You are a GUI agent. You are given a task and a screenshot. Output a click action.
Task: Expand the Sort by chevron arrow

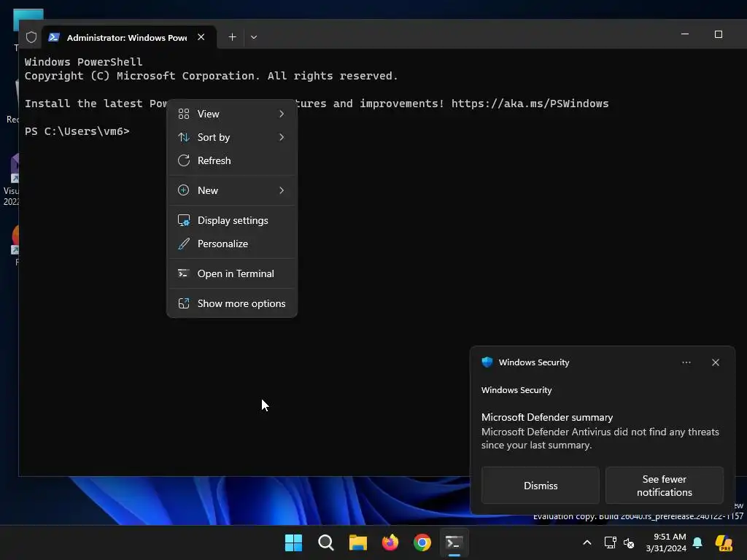tap(282, 137)
